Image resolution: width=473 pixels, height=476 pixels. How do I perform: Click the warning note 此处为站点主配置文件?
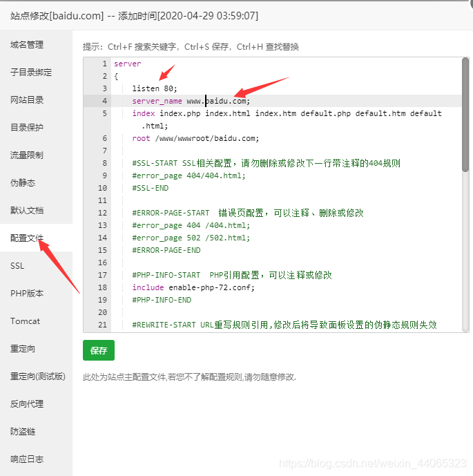click(189, 377)
